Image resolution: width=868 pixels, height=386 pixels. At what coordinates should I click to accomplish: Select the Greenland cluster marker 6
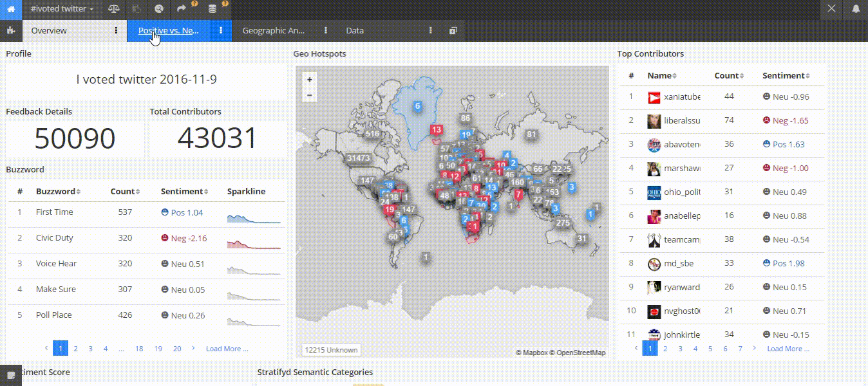tap(417, 106)
